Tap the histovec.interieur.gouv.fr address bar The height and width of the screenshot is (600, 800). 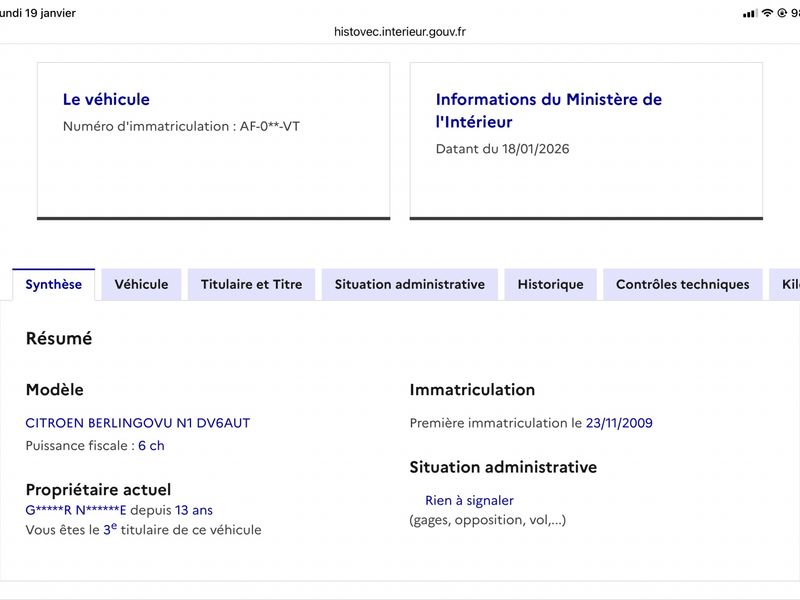[x=400, y=31]
